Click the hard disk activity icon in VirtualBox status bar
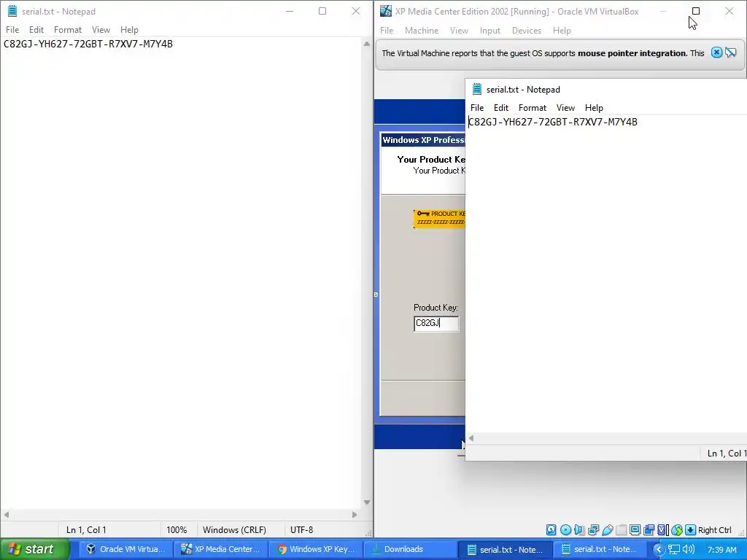This screenshot has width=747, height=560. [551, 530]
